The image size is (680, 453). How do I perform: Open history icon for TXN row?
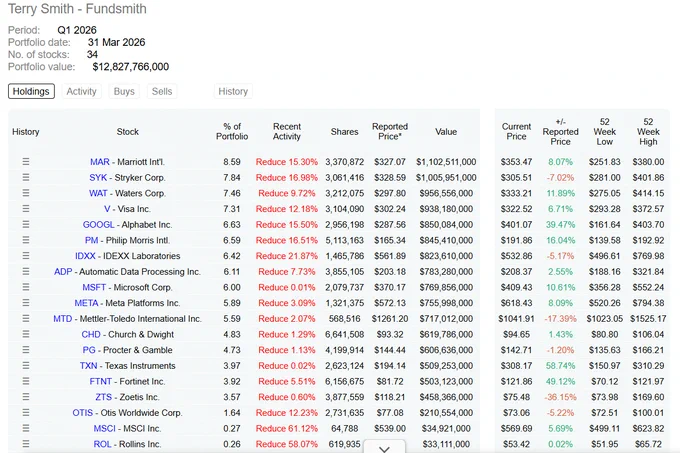(x=26, y=365)
